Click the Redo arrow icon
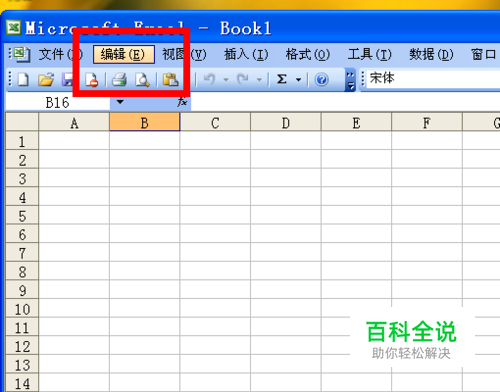 [x=243, y=79]
